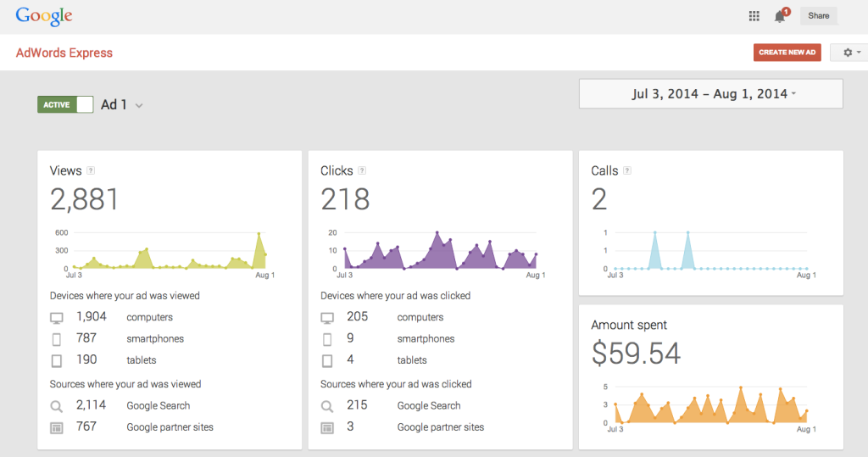Click the 2,881 total views number
Viewport: 868px width, 457px height.
[84, 199]
